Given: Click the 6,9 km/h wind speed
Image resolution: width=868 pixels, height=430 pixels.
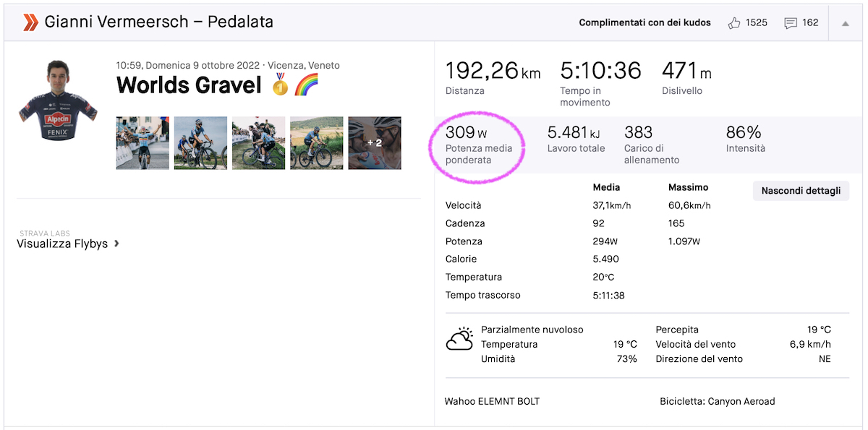Looking at the screenshot, I should pyautogui.click(x=810, y=345).
